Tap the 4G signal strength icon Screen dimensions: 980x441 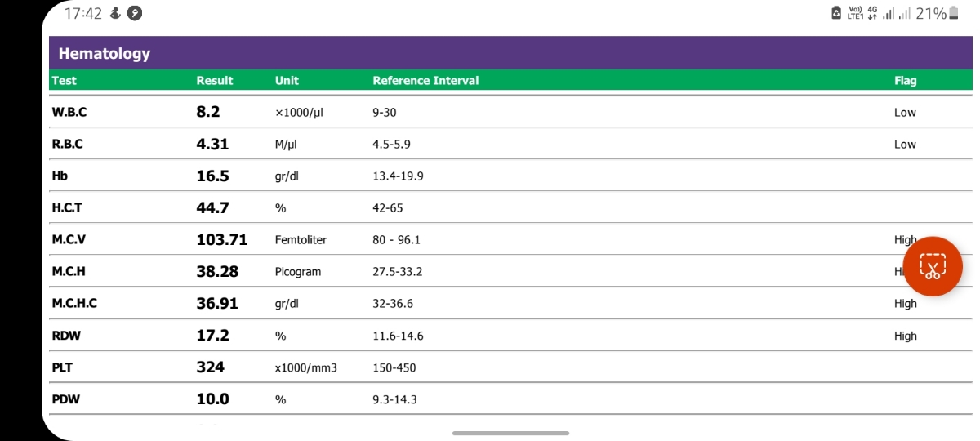873,13
